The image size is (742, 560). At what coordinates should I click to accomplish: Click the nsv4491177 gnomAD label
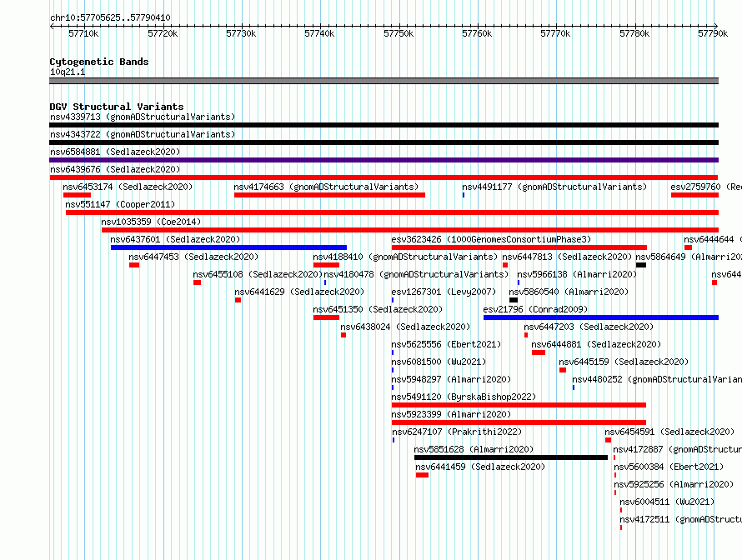pos(554,187)
